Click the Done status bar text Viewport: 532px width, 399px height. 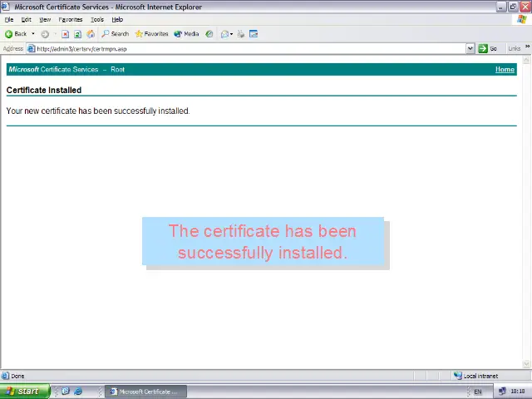17,376
